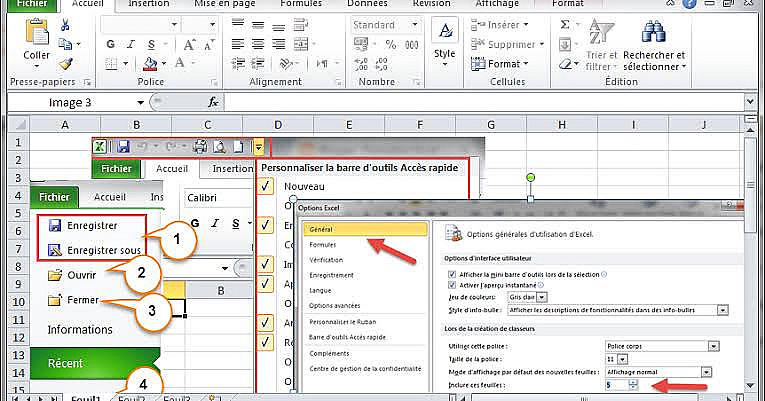Align cell text right in the ribbon

279,44
